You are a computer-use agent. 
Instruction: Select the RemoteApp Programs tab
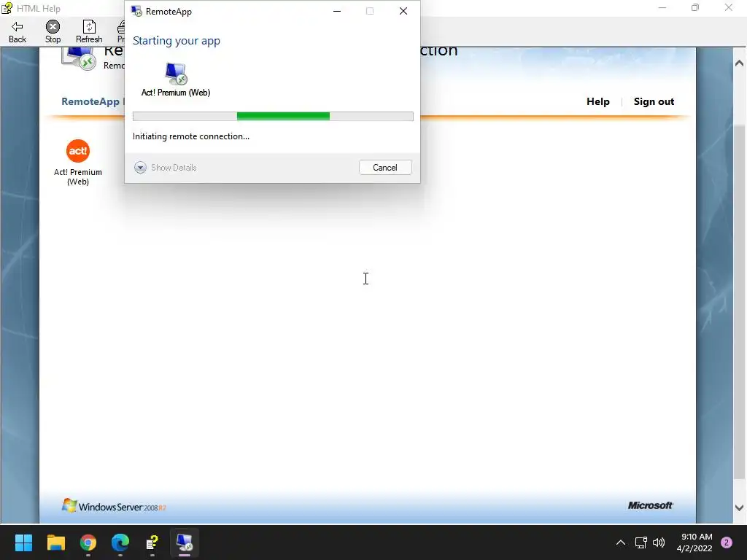(93, 101)
